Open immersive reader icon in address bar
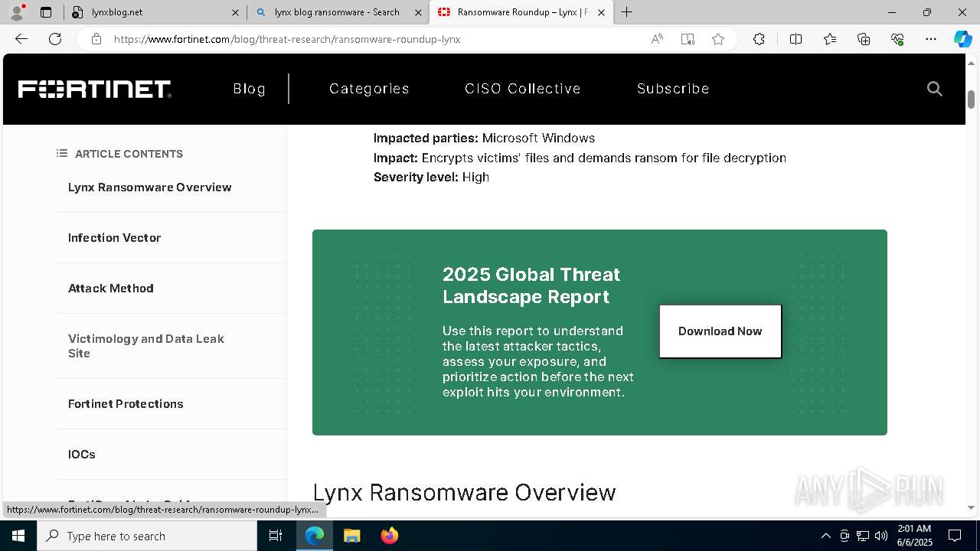Image resolution: width=980 pixels, height=551 pixels. (x=688, y=39)
